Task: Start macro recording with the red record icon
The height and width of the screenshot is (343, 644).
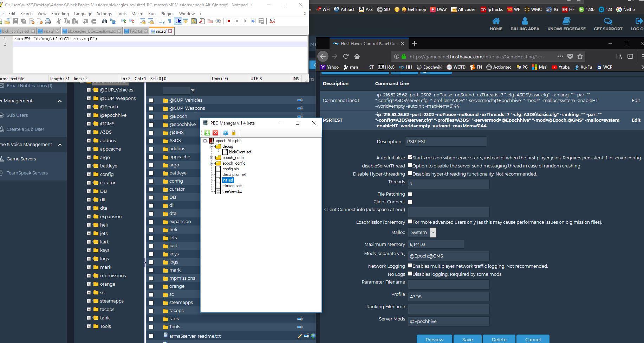Action: point(229,21)
